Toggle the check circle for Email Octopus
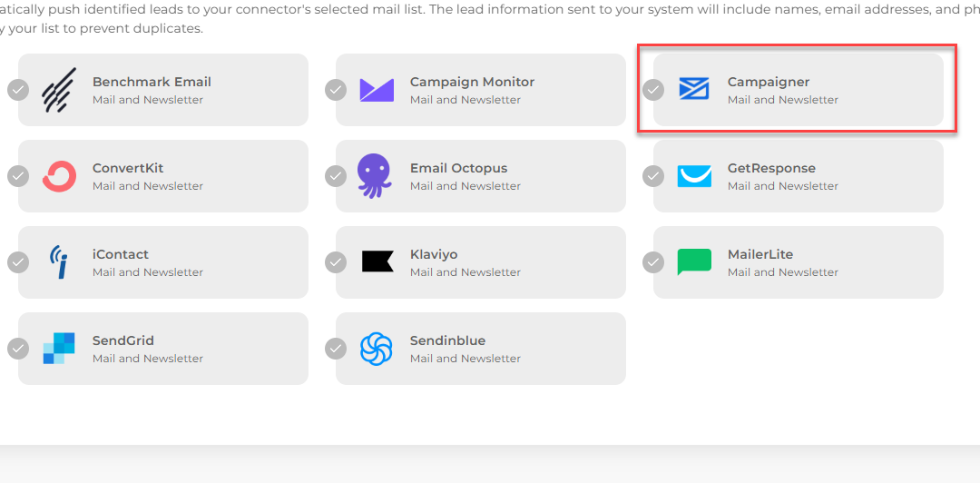This screenshot has height=483, width=980. (336, 176)
